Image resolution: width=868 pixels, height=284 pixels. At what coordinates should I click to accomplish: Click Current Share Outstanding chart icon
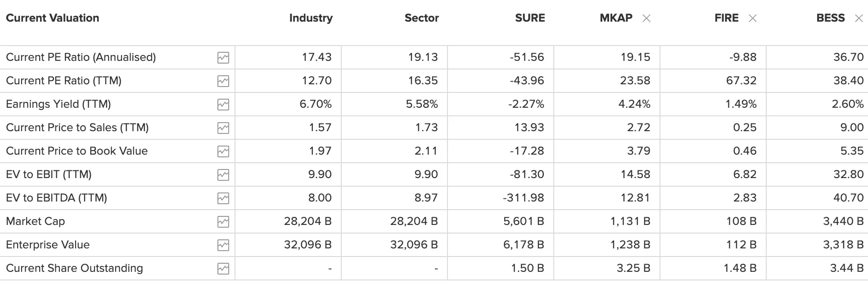point(223,269)
